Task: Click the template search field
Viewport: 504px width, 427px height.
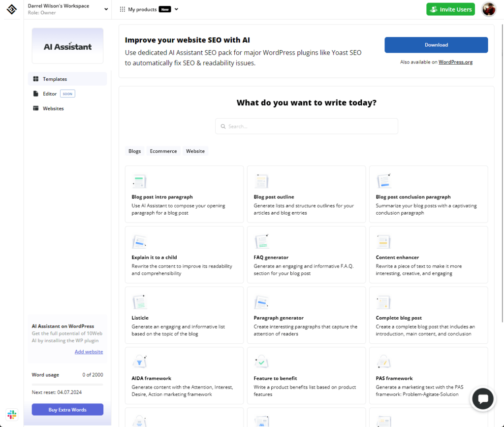Action: point(307,127)
